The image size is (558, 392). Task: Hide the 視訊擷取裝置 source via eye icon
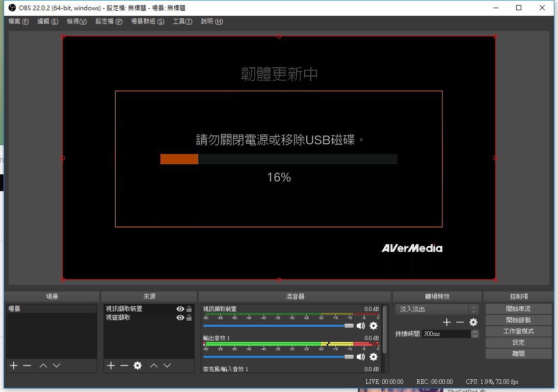click(x=180, y=309)
